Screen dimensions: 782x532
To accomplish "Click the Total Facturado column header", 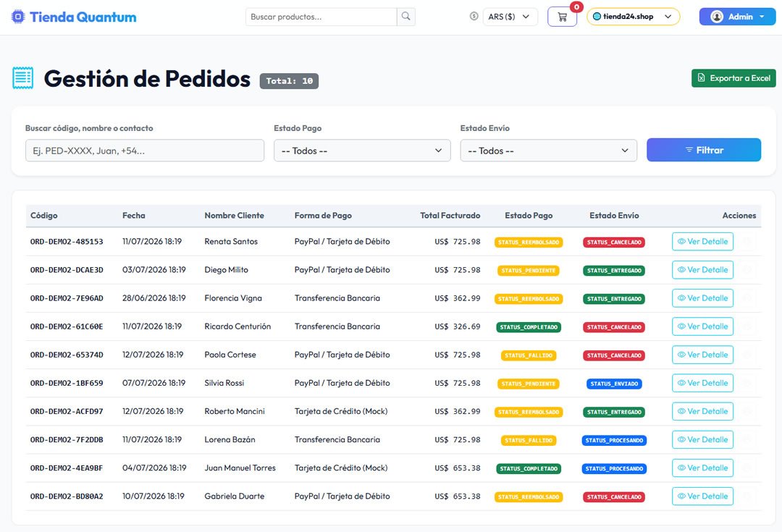I will coord(450,216).
